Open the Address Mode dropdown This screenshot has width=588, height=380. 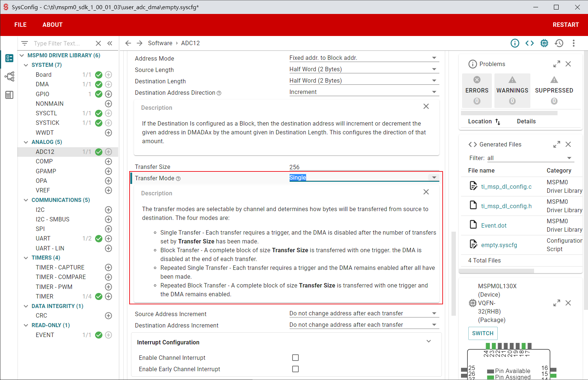point(434,58)
